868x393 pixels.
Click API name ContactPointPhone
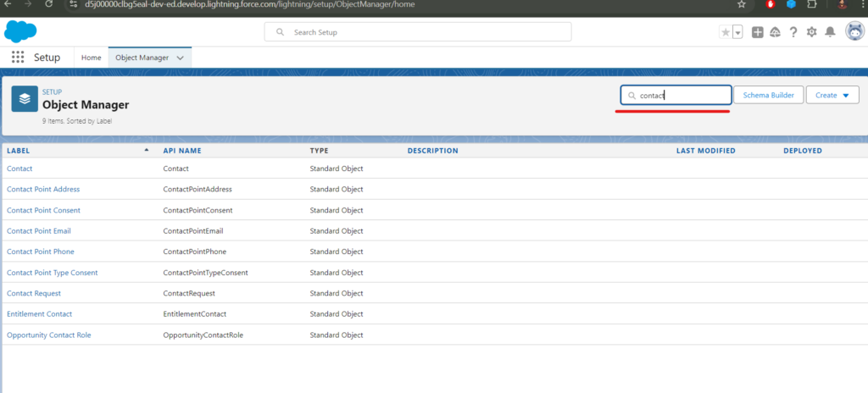(x=194, y=252)
